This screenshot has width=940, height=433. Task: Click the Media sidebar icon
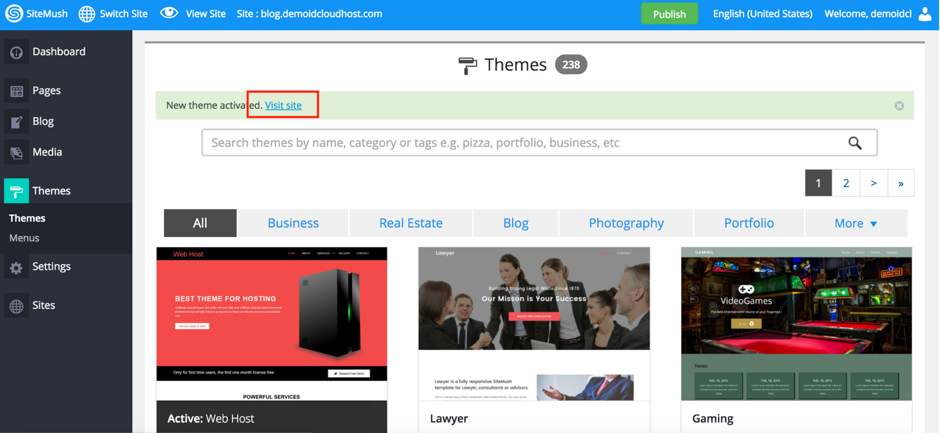coord(16,152)
